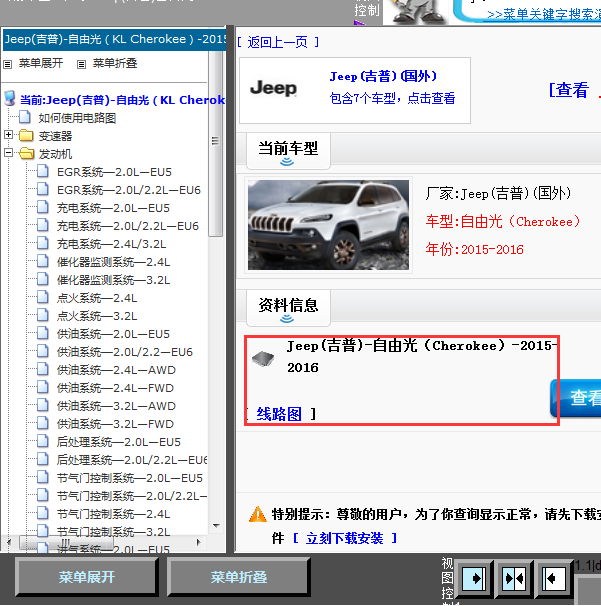Click 立刻下载安装 download link
The image size is (601, 606).
[x=344, y=538]
